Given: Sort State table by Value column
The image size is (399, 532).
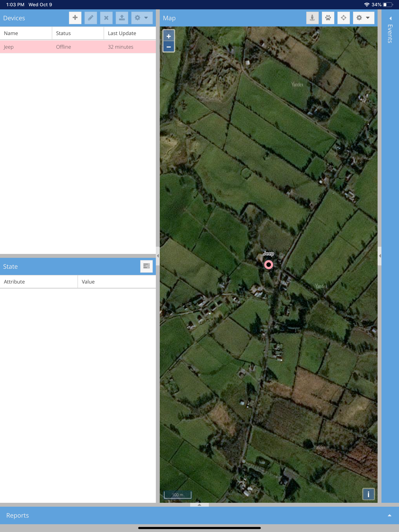Looking at the screenshot, I should [x=117, y=282].
